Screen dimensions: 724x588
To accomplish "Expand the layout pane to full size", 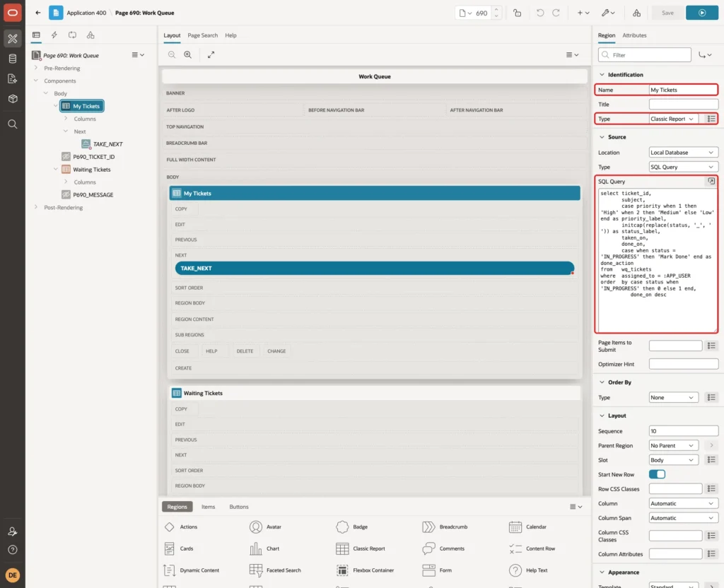I will (x=211, y=54).
